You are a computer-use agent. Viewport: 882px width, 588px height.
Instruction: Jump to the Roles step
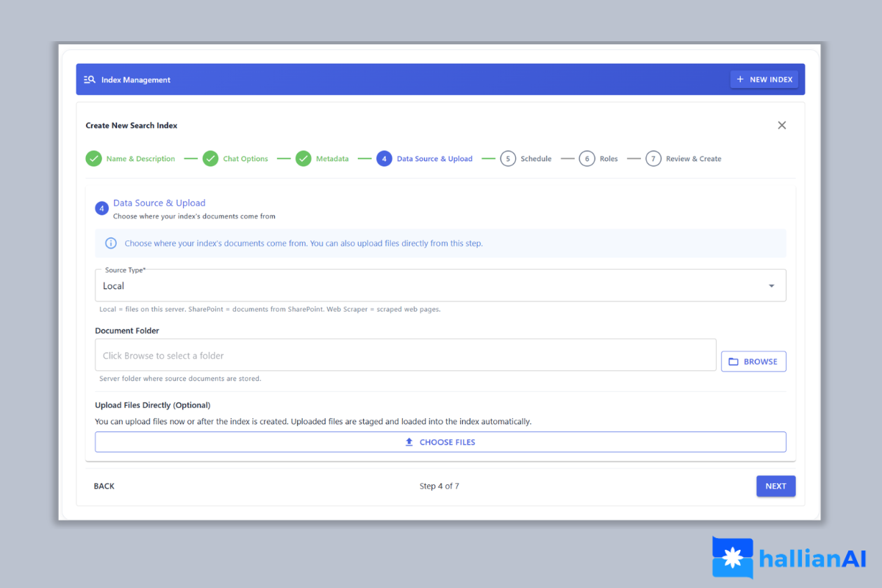(609, 159)
